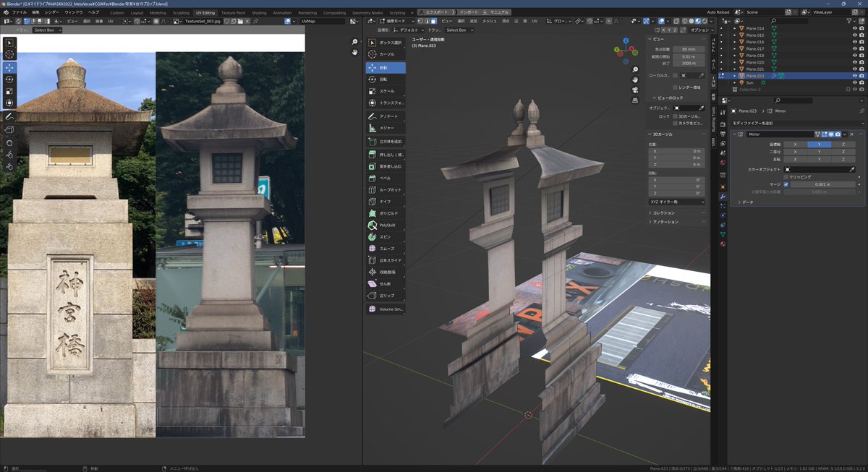The width and height of the screenshot is (868, 472).
Task: Select the 押し出し extrude tool
Action: pos(386,155)
